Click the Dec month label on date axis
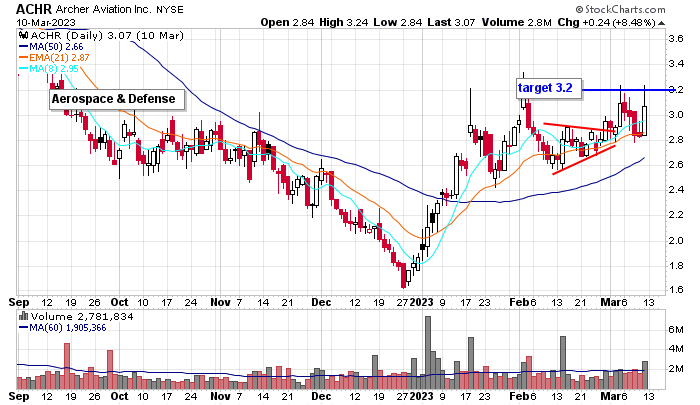The height and width of the screenshot is (405, 700). click(321, 300)
